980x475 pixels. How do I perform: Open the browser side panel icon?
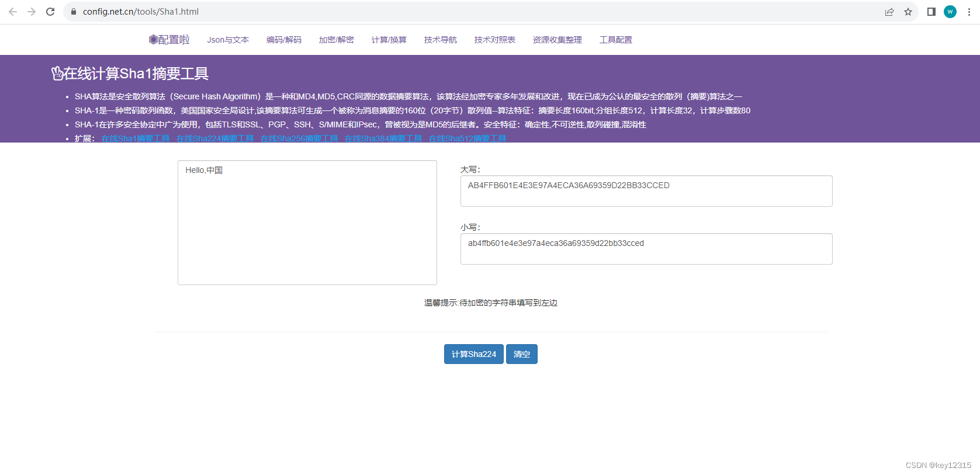[931, 12]
